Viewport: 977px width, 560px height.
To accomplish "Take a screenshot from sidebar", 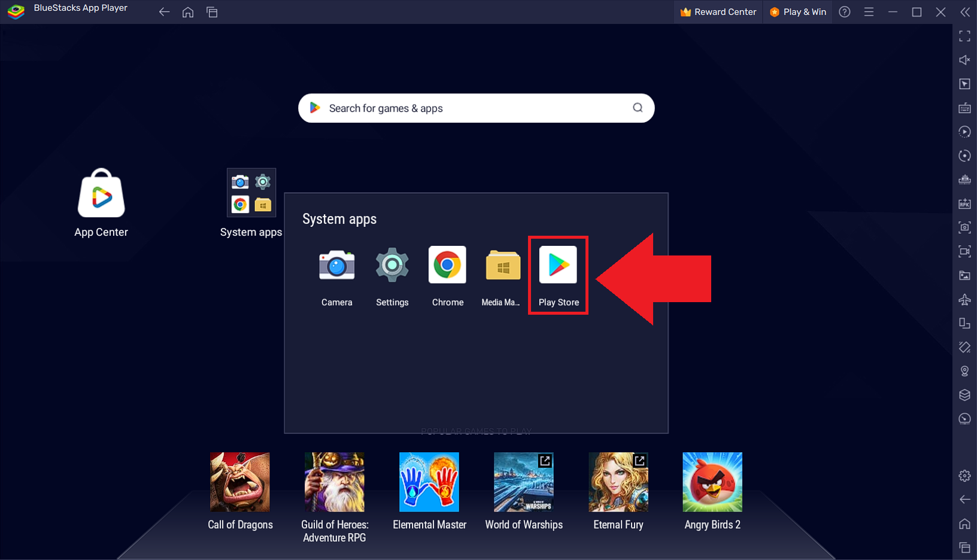I will pyautogui.click(x=964, y=227).
